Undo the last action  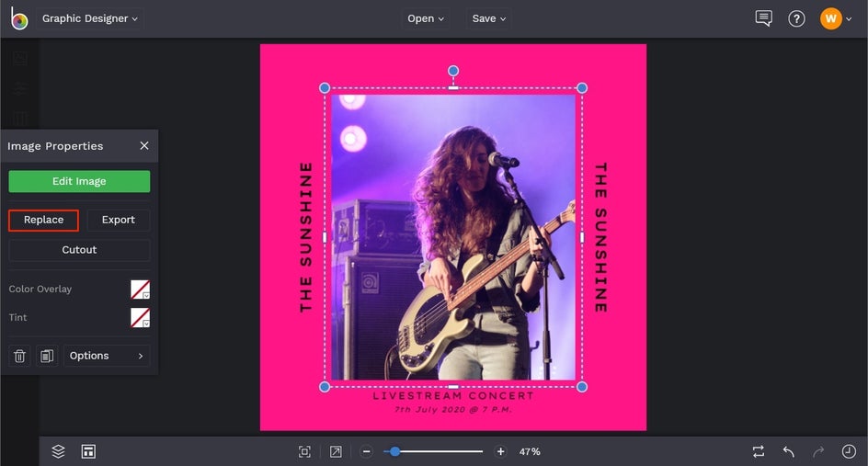point(789,451)
